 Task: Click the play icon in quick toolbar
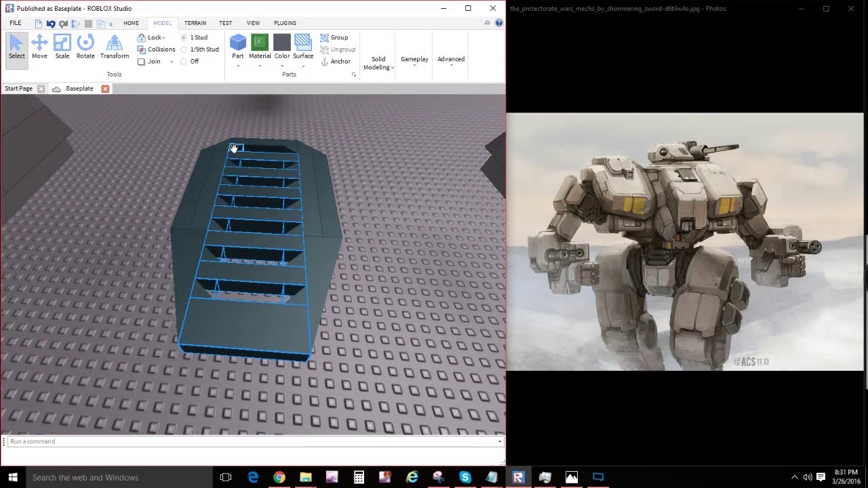pos(76,24)
